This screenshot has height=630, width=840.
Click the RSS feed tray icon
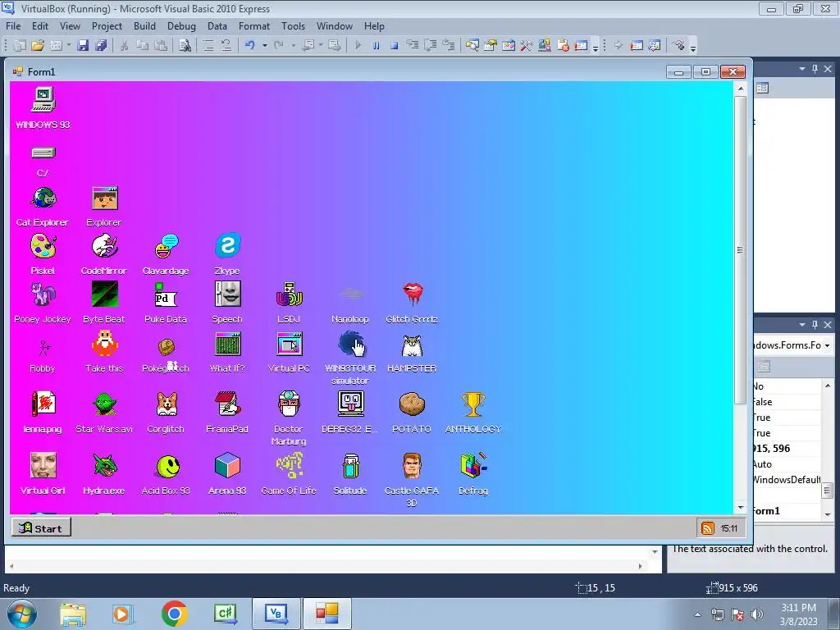[x=707, y=529]
